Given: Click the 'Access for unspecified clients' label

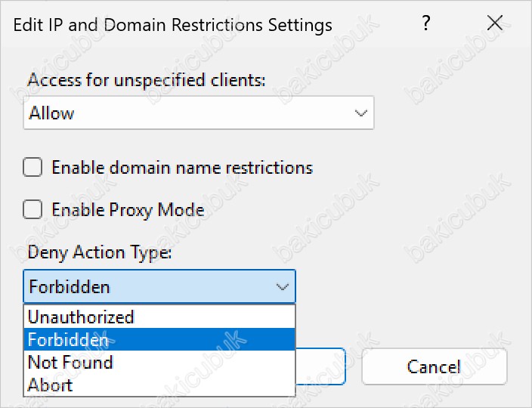Looking at the screenshot, I should pyautogui.click(x=147, y=80).
